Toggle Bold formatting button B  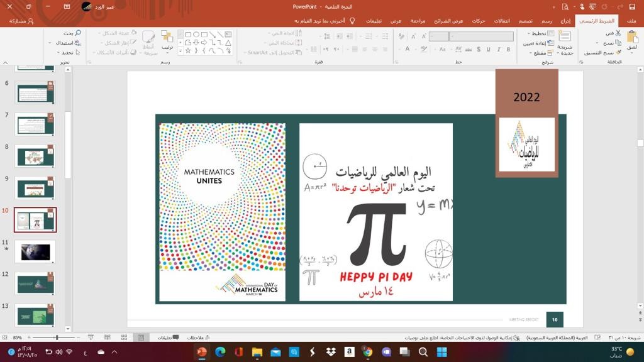508,49
